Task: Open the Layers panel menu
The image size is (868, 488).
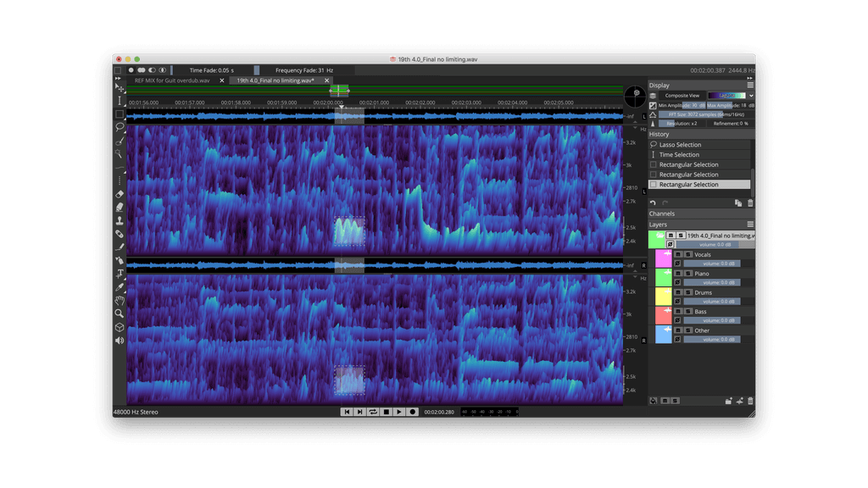Action: [x=750, y=224]
